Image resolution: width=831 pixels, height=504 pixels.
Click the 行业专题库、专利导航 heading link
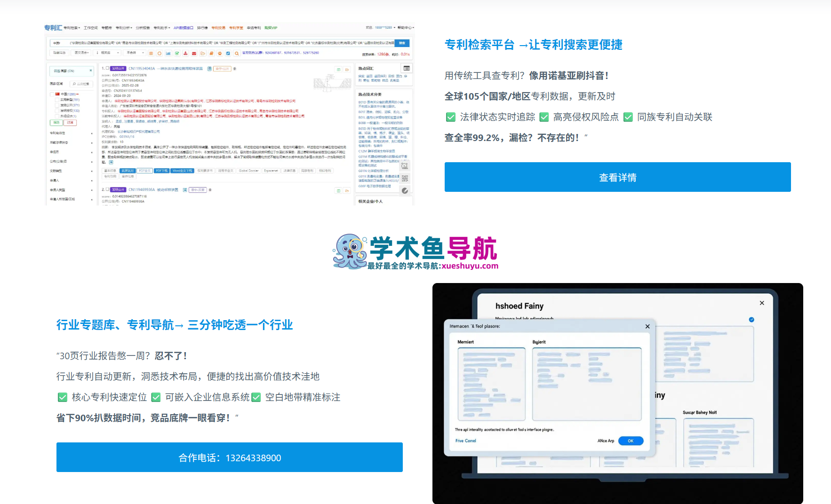tap(175, 325)
